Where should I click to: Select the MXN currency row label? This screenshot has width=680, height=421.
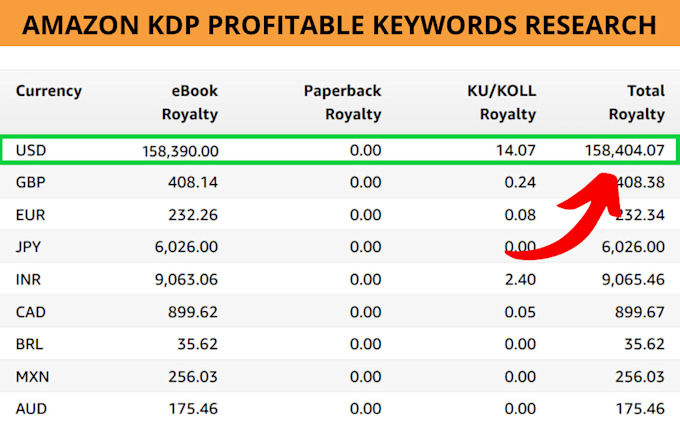pos(32,377)
